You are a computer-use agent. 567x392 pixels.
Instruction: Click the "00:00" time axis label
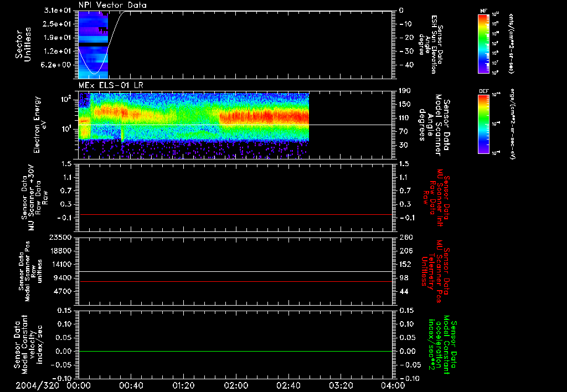click(x=79, y=385)
